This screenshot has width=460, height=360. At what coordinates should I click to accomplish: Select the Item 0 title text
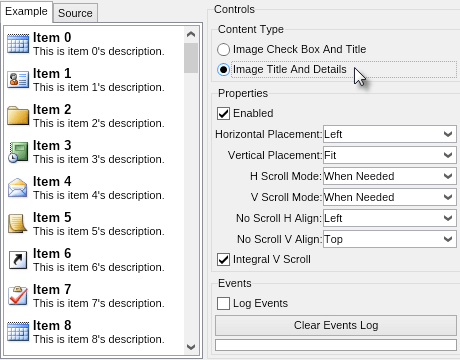tap(52, 37)
